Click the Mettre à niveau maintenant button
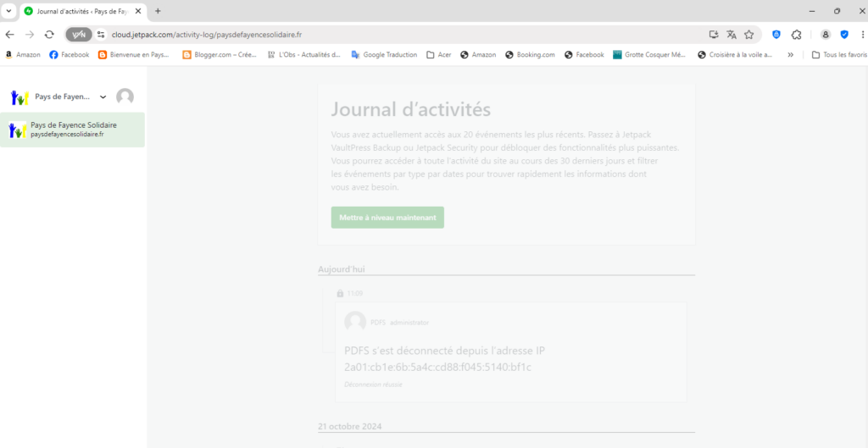Screen dimensions: 868x448 387,218
